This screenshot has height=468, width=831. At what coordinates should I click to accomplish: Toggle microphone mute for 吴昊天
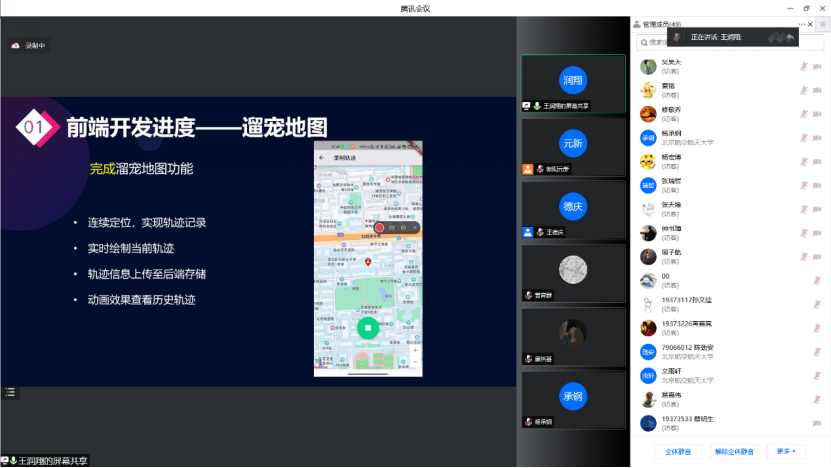(x=803, y=67)
